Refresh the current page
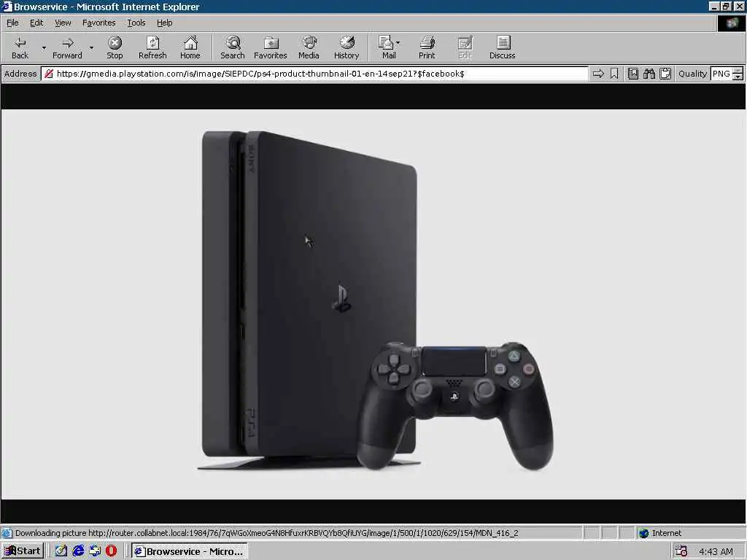 pos(152,47)
